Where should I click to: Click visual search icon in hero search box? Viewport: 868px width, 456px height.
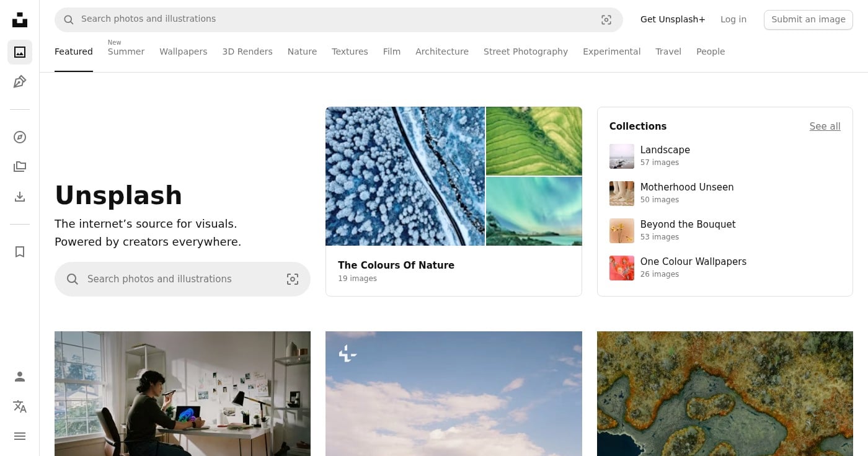[293, 279]
